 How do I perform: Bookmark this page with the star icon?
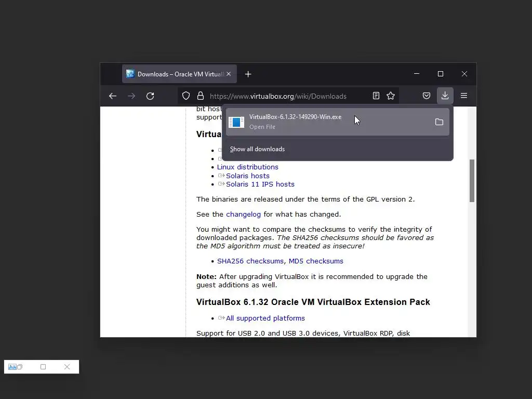[x=391, y=96]
